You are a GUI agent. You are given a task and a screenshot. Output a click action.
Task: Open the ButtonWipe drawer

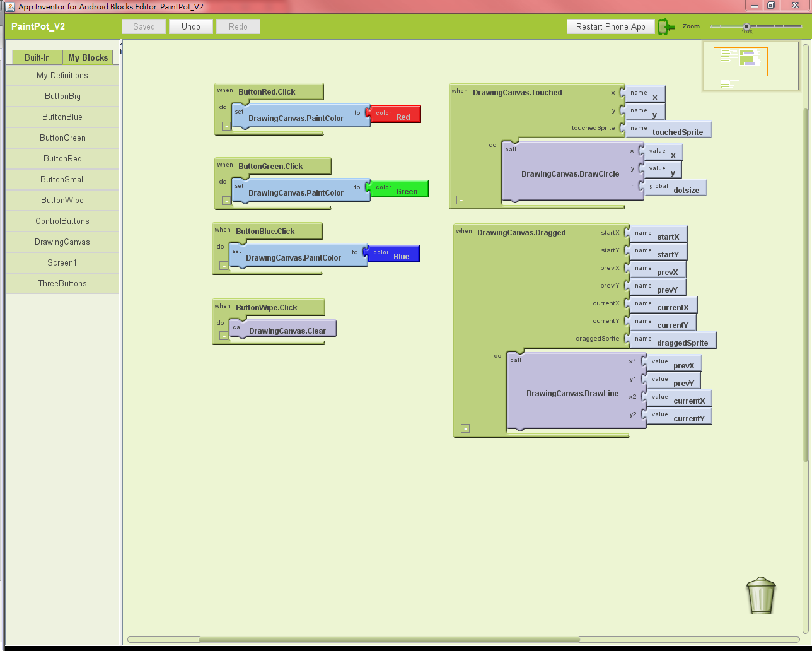click(x=62, y=200)
